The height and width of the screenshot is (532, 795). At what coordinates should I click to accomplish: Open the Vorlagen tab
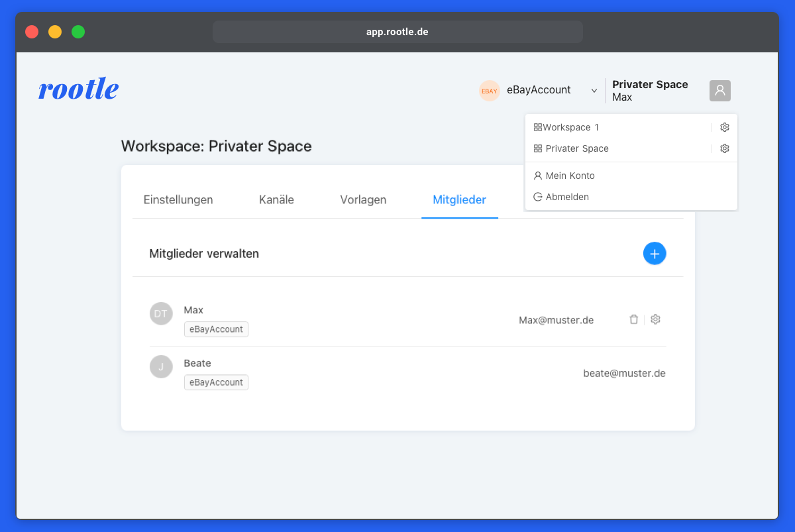[362, 199]
